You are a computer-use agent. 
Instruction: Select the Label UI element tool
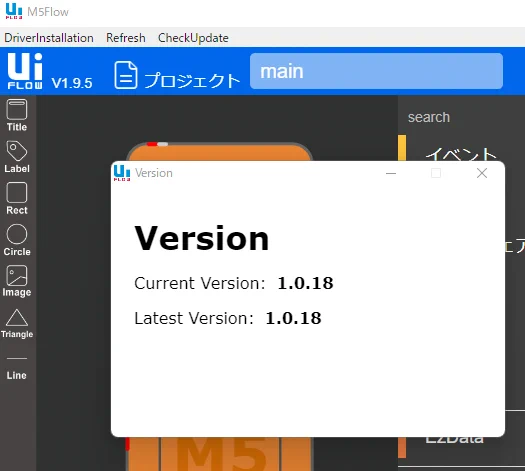17,157
